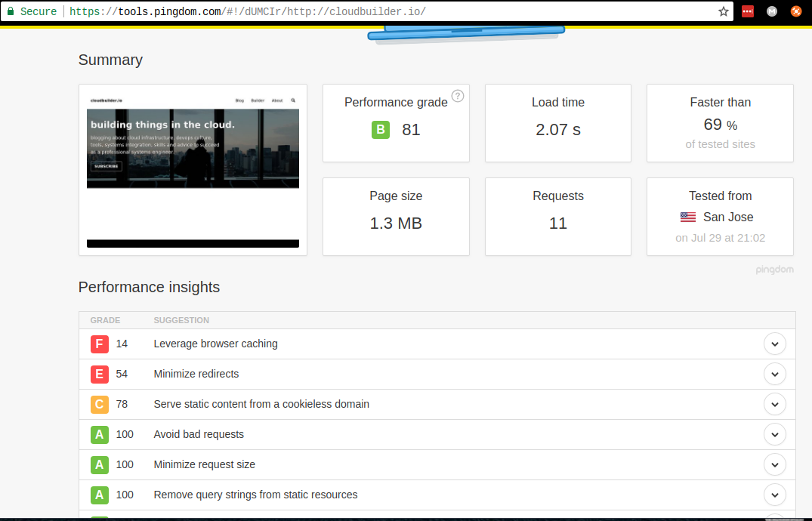
Task: Expand the Avoid bad requests row
Action: tap(775, 434)
